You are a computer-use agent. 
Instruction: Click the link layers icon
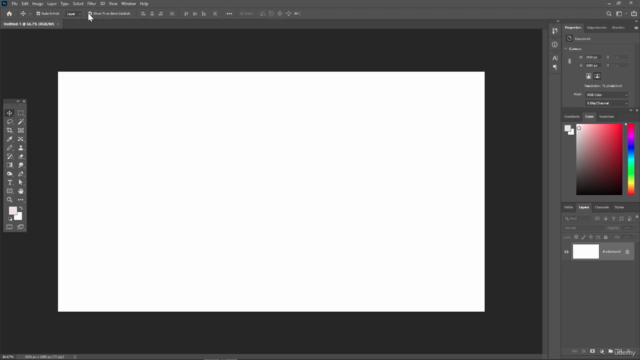pos(574,351)
